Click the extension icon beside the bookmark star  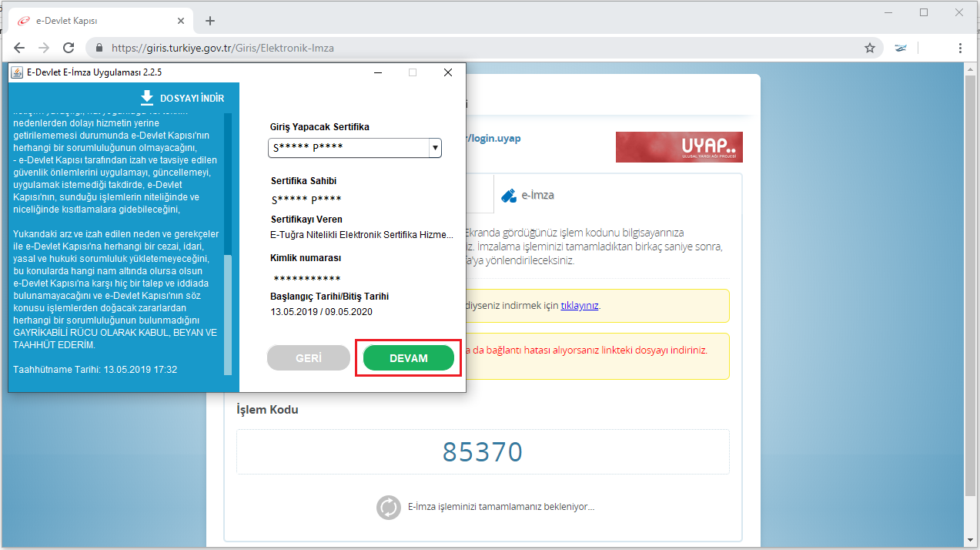click(900, 48)
